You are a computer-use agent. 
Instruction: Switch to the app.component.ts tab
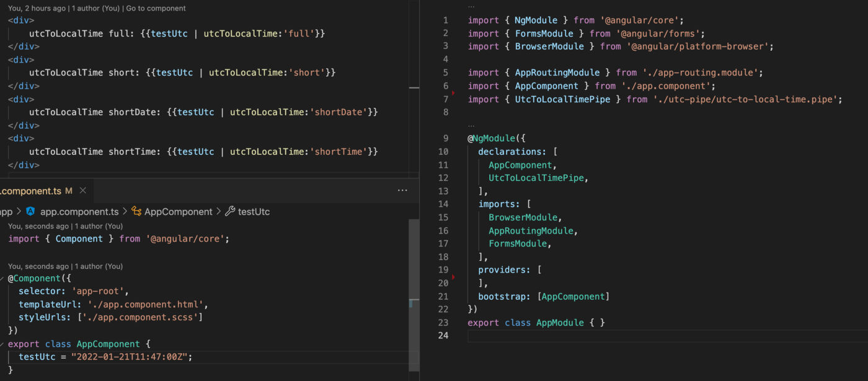[x=32, y=191]
